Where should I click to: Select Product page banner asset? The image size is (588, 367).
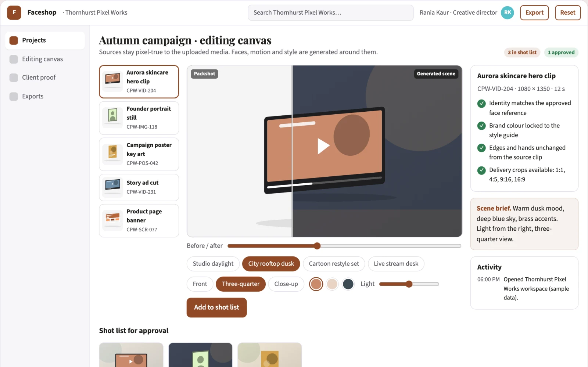[139, 221]
